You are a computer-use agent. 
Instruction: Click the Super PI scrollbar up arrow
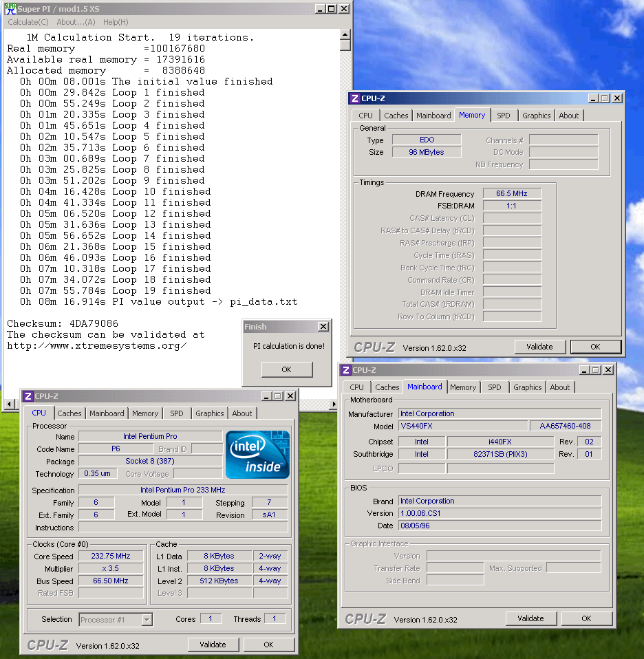pyautogui.click(x=345, y=33)
